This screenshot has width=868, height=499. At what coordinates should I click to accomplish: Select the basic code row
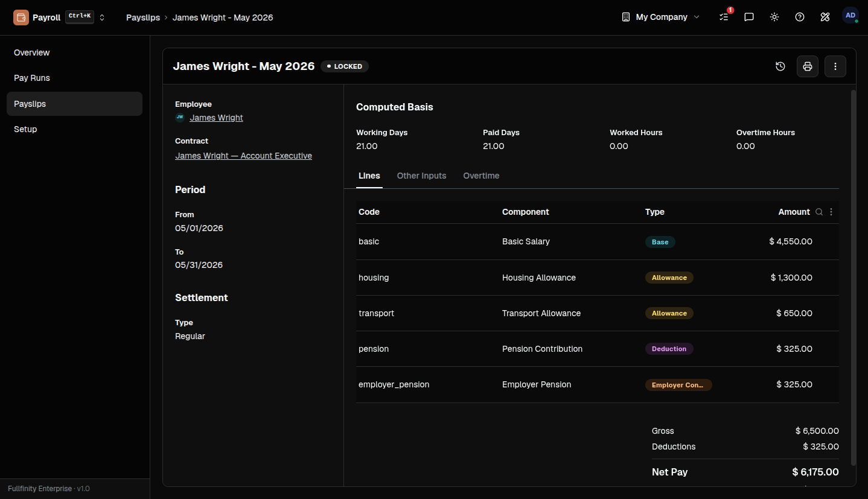coord(598,241)
